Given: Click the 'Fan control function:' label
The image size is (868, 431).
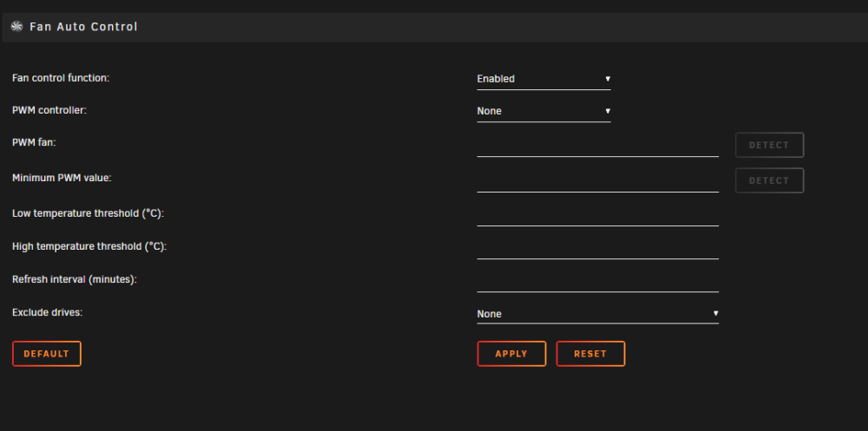Looking at the screenshot, I should [61, 78].
